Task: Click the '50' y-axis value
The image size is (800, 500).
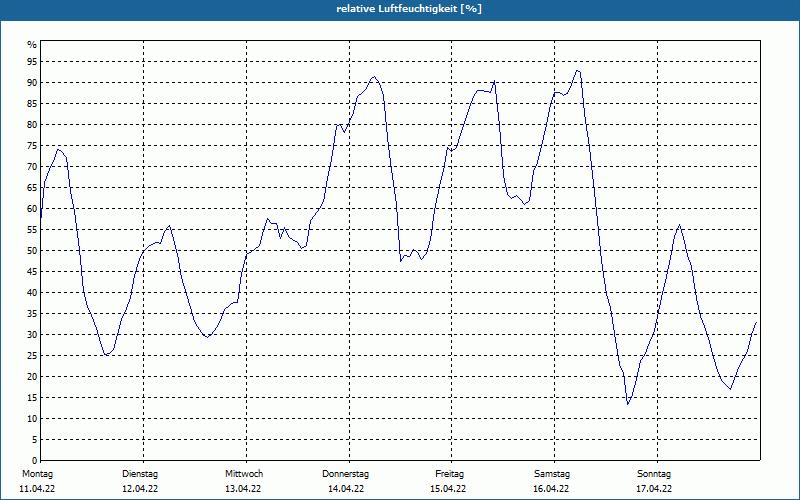Action: (x=32, y=251)
